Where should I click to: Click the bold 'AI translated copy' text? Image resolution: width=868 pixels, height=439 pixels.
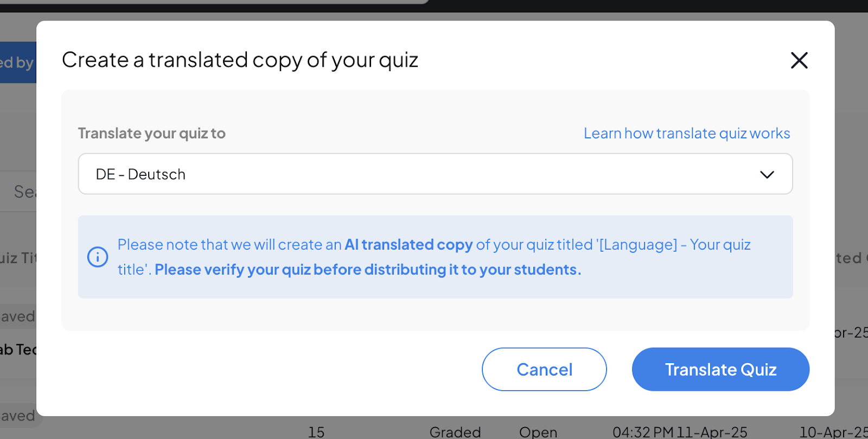coord(409,245)
